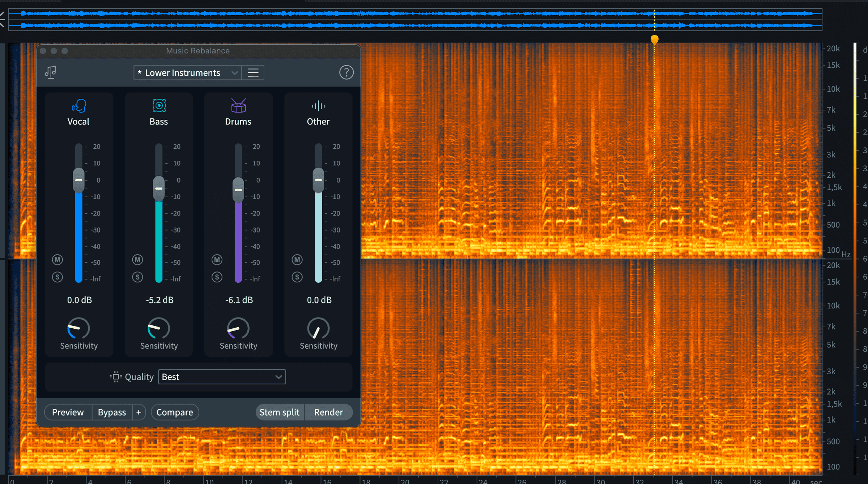Click the 10k label on upper frequency scale

pos(833,89)
